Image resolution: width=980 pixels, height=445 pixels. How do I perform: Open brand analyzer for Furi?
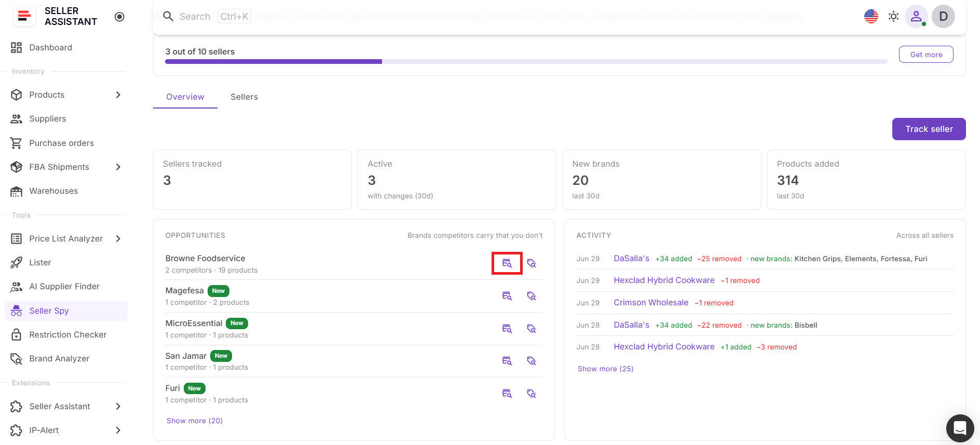pos(532,394)
